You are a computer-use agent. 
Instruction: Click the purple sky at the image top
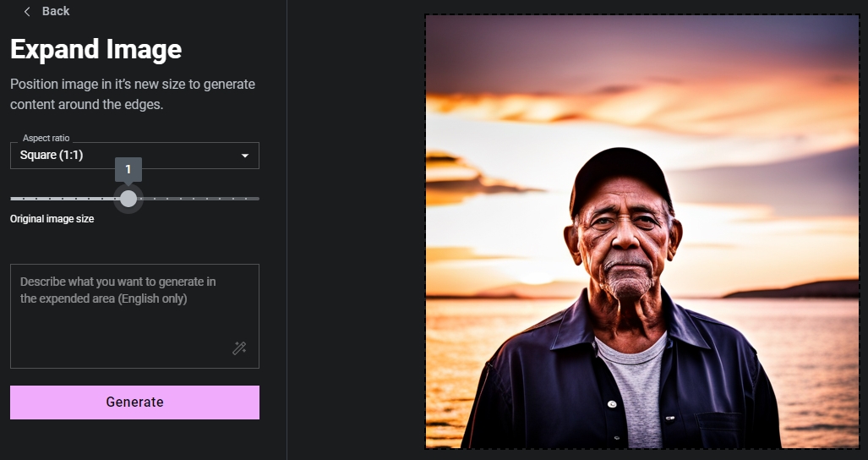click(x=642, y=42)
